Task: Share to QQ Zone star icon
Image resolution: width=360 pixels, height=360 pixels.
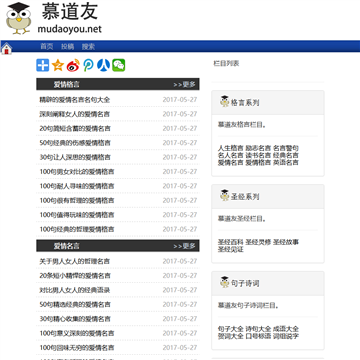Action: (58, 65)
